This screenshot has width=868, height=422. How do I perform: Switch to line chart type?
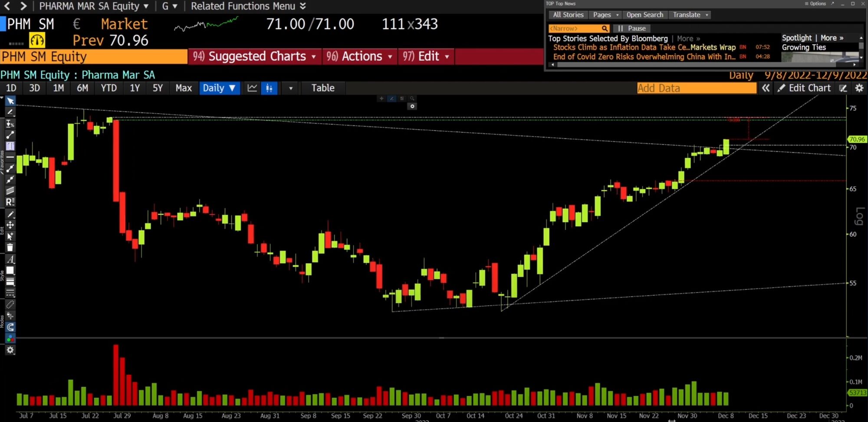(x=252, y=88)
